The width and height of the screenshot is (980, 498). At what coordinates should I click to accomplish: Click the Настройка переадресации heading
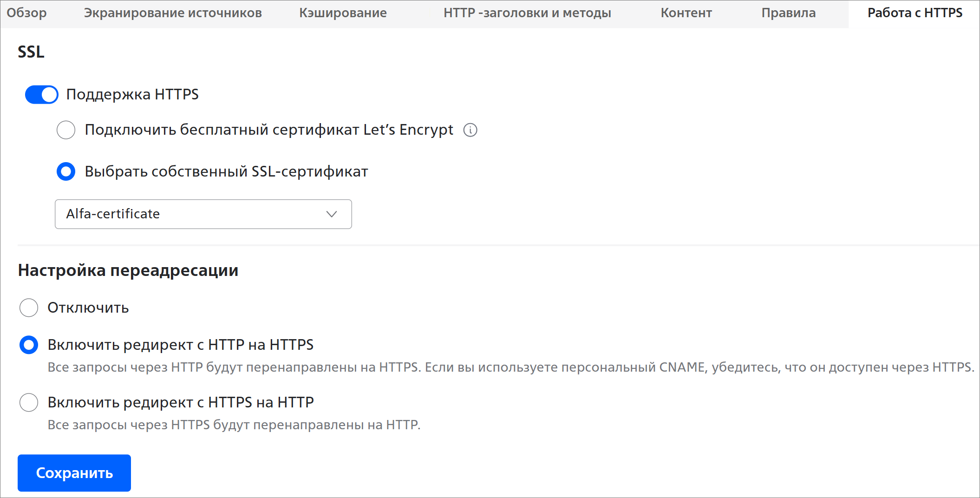[128, 270]
